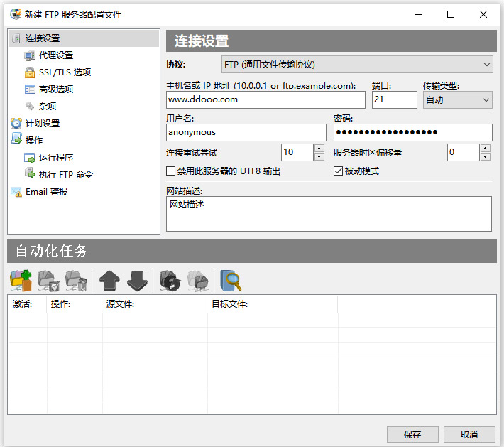Click the monitor icon beside 代理设置
Image resolution: width=504 pixels, height=447 pixels.
(x=30, y=55)
